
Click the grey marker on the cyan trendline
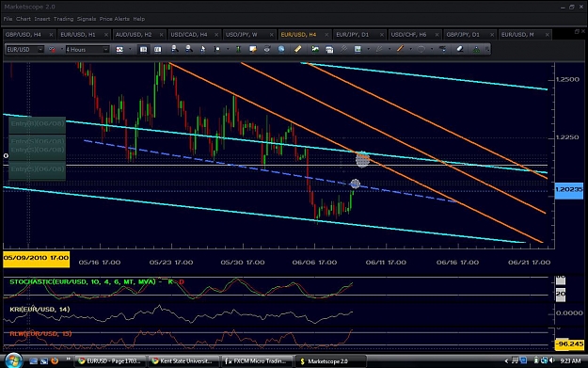pyautogui.click(x=362, y=159)
